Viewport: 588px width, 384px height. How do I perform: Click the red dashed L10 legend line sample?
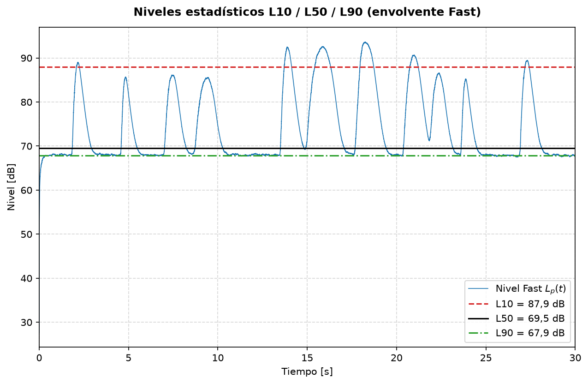479,304
